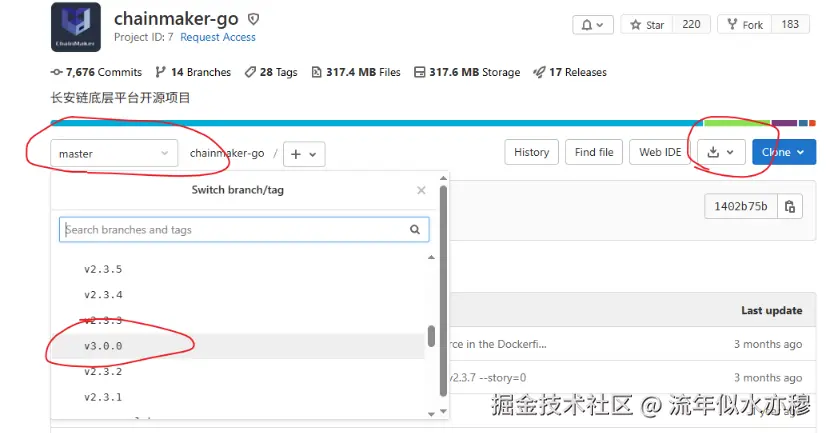Click the History button
This screenshot has width=826, height=433.
(532, 152)
